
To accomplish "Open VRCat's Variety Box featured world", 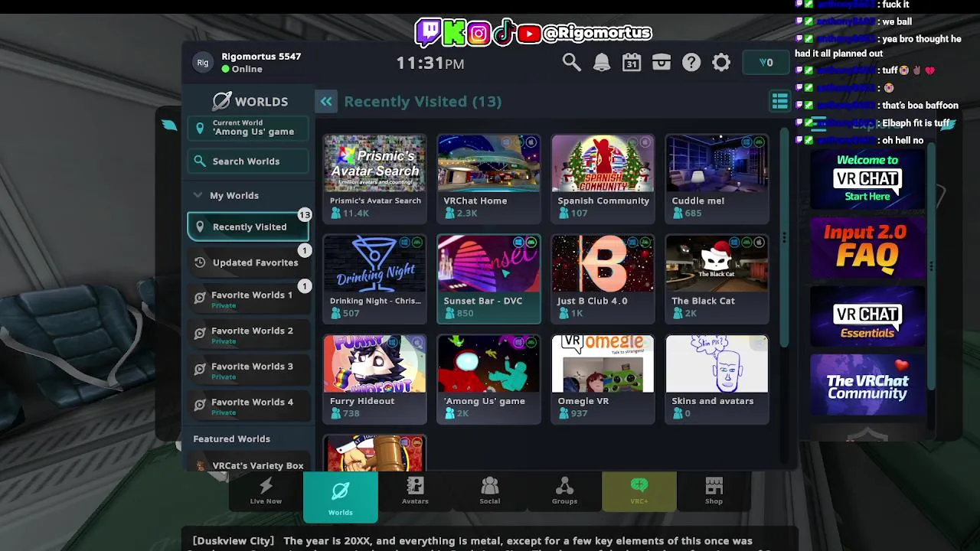I will click(248, 465).
